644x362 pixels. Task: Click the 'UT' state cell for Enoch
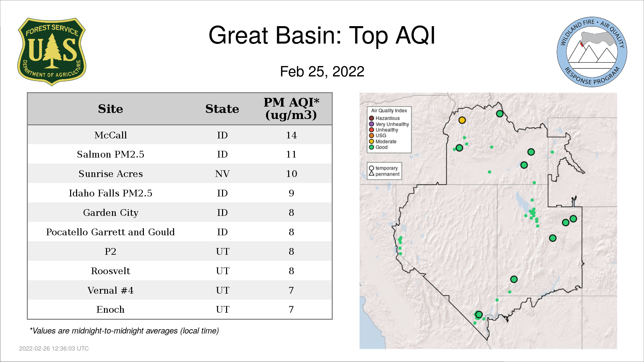pos(222,309)
